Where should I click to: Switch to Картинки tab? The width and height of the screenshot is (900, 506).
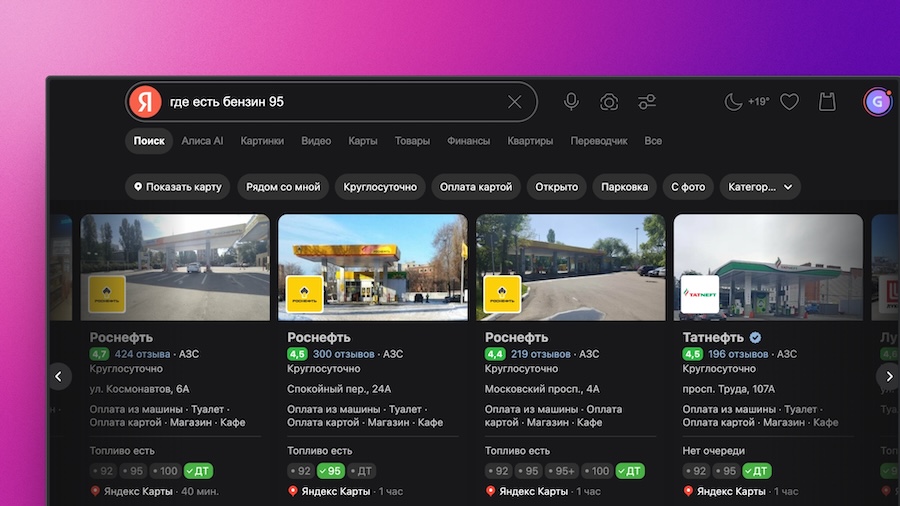coord(262,141)
